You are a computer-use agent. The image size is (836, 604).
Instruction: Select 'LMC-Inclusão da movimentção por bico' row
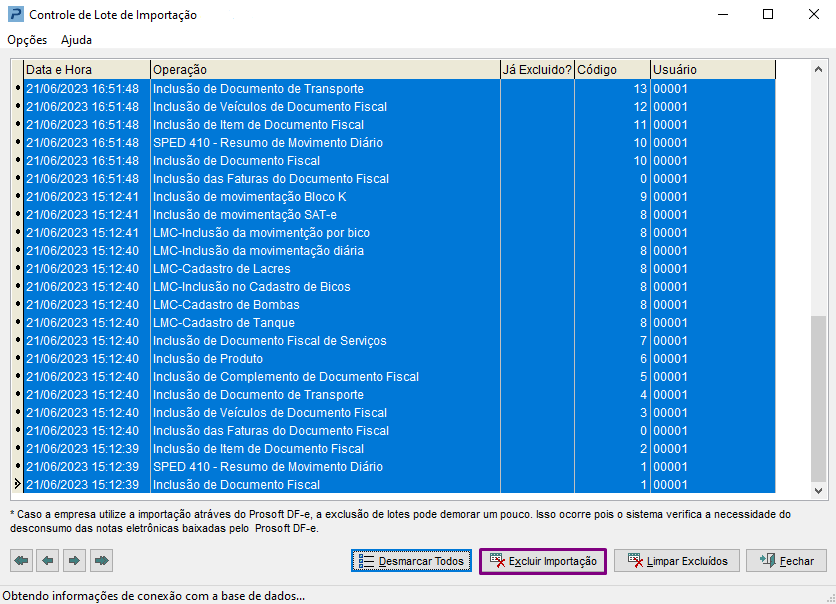pos(399,233)
